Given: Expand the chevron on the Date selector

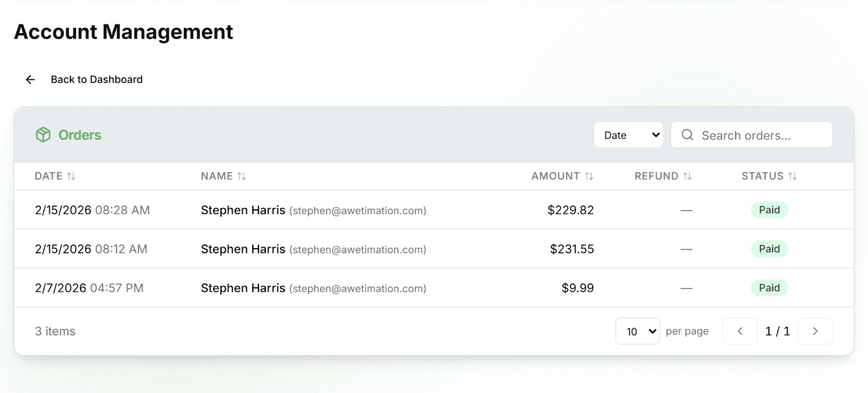Looking at the screenshot, I should 654,134.
